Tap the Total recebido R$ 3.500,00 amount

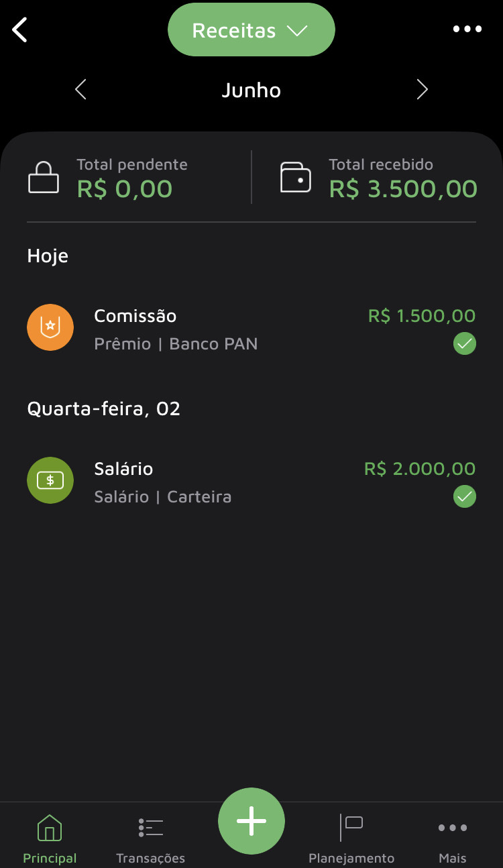pyautogui.click(x=404, y=189)
